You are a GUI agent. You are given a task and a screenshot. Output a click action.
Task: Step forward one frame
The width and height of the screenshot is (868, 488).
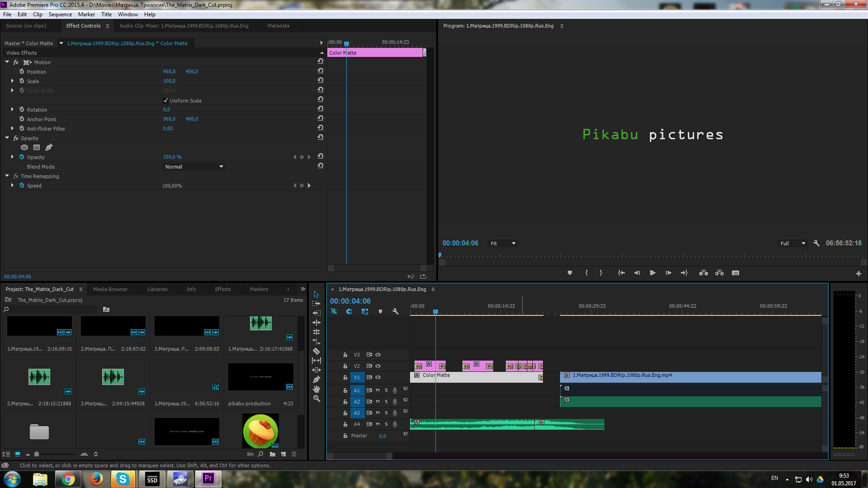coord(668,273)
